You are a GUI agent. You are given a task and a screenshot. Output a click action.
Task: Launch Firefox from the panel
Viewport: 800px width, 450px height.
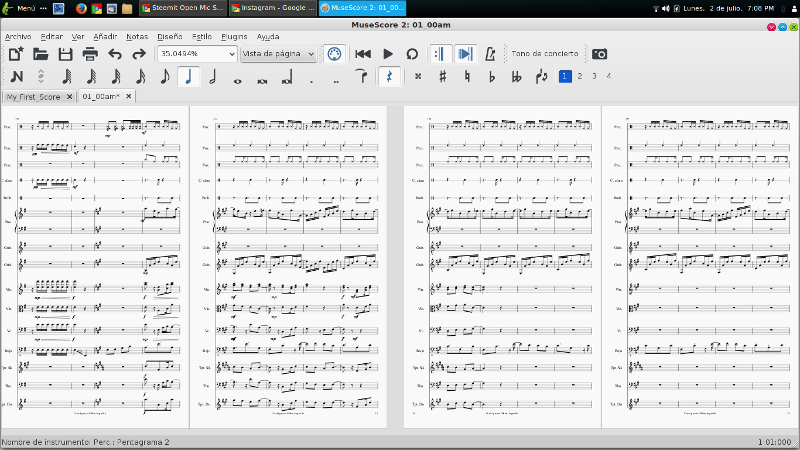point(81,8)
